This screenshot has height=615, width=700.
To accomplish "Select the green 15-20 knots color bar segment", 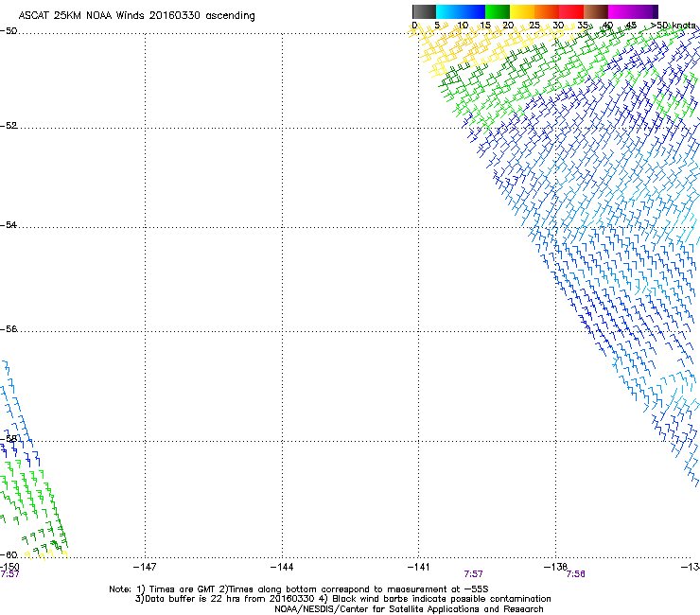I will click(x=498, y=11).
